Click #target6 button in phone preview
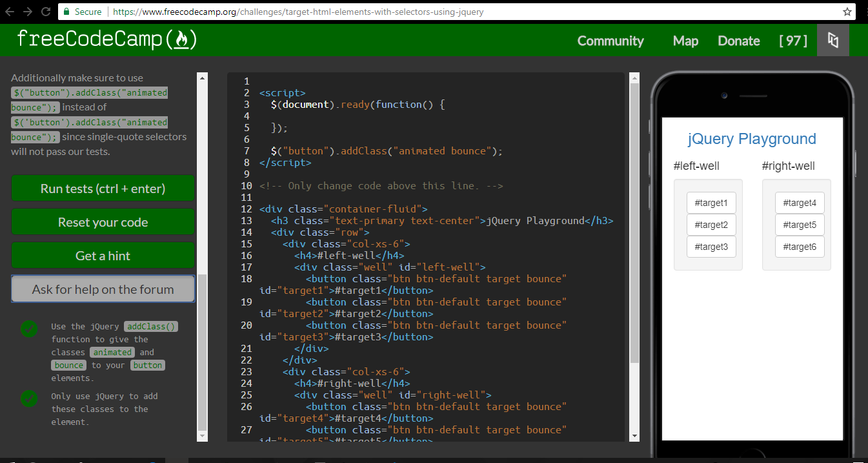868x463 pixels. click(x=800, y=247)
